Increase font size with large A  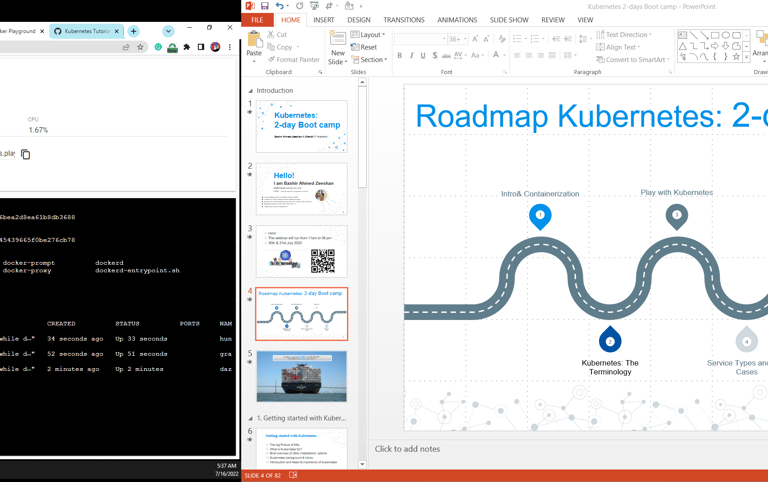tap(475, 39)
